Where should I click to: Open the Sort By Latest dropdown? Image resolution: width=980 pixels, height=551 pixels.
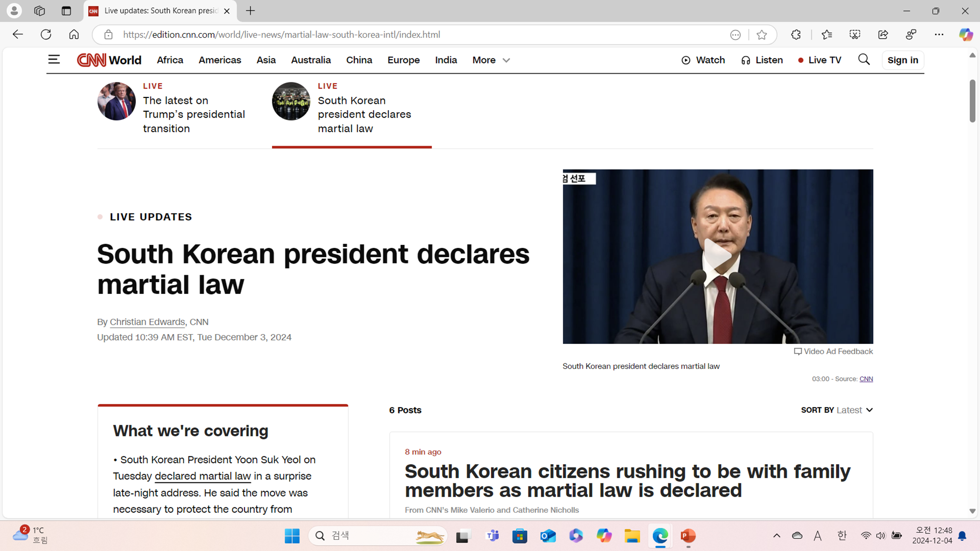tap(855, 410)
